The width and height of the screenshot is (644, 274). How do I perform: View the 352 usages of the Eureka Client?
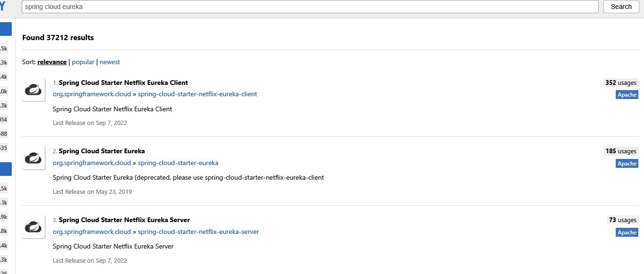tap(620, 82)
